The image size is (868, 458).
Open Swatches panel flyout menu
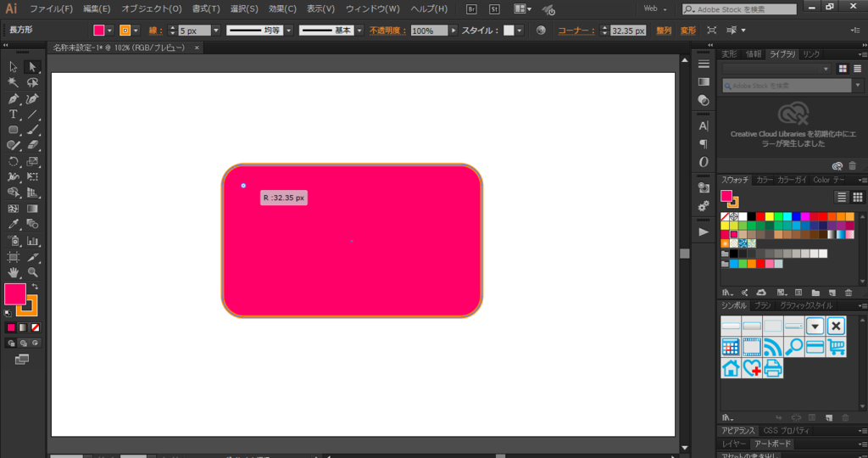point(861,180)
